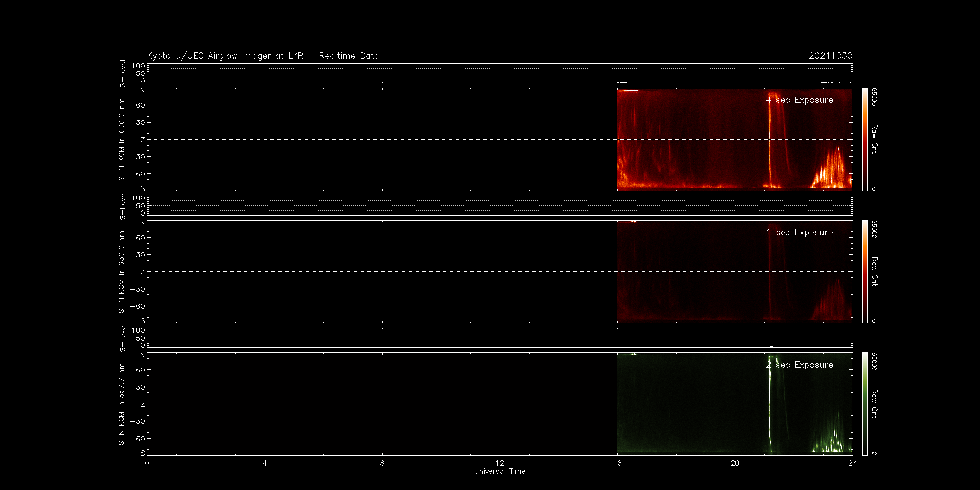Click the 4 sec Exposure red keogram data
This screenshot has height=490, width=980.
[735, 140]
